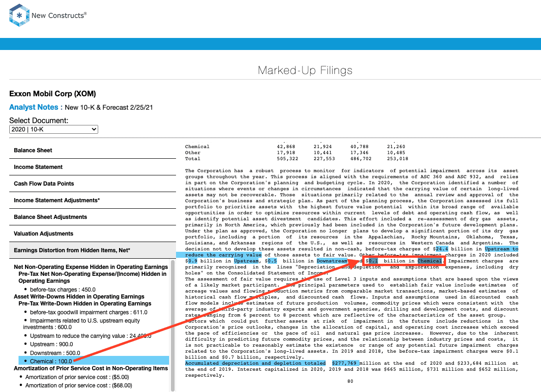Collapse Earnings Distortion from Hidden Items section
The image size is (541, 392).
tap(93, 250)
